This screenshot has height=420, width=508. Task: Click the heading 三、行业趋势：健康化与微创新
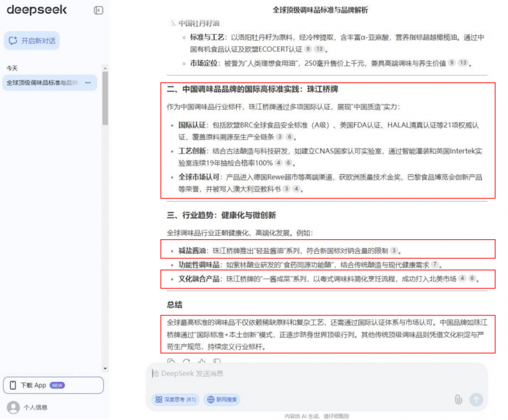221,216
